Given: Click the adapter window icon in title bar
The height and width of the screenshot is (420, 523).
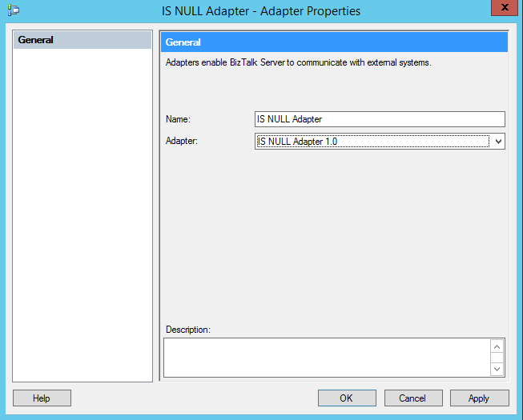Looking at the screenshot, I should coord(14,10).
